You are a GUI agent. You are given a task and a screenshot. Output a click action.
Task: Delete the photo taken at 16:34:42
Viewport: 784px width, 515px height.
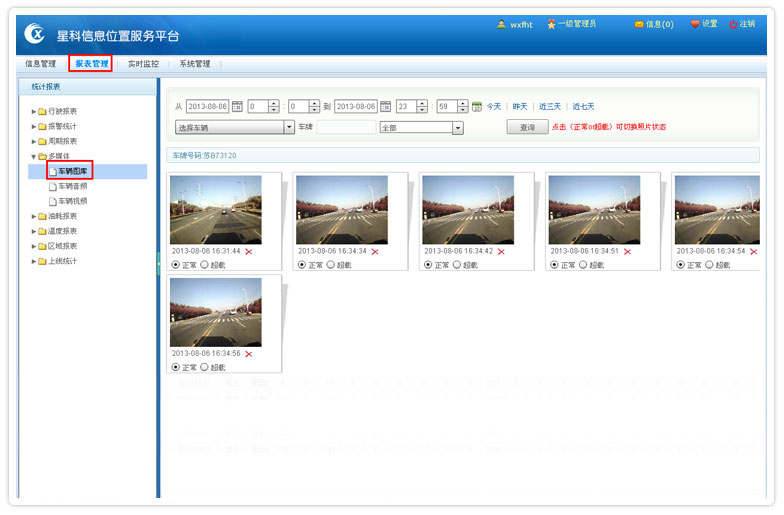pos(501,251)
